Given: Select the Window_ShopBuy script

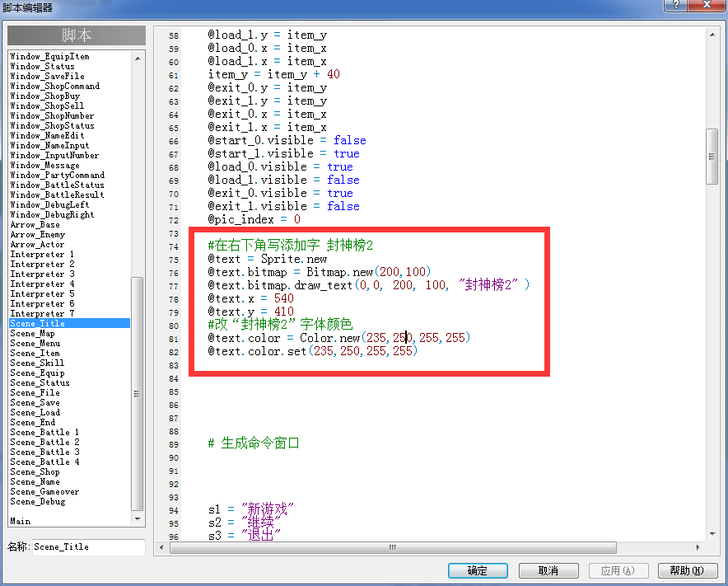Looking at the screenshot, I should [x=70, y=96].
